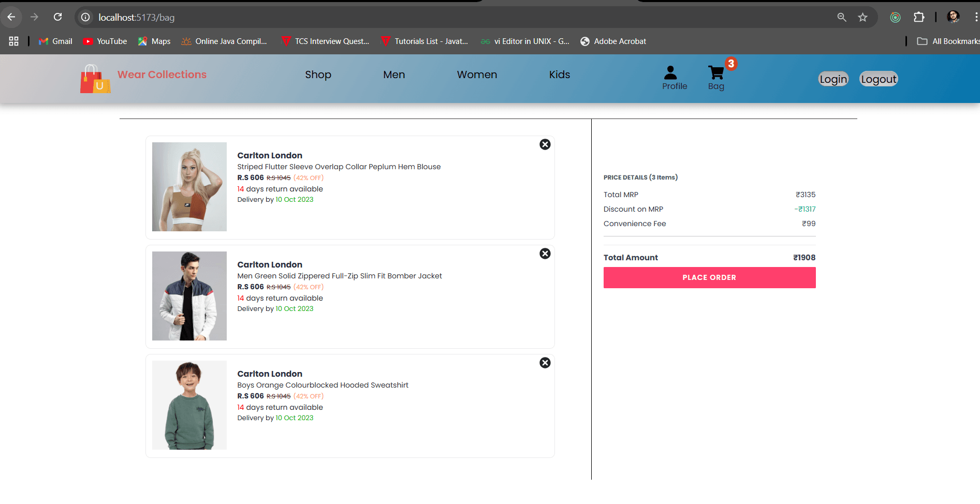Open the Online Java Compiler bookmark
980x504 pixels.
click(224, 41)
